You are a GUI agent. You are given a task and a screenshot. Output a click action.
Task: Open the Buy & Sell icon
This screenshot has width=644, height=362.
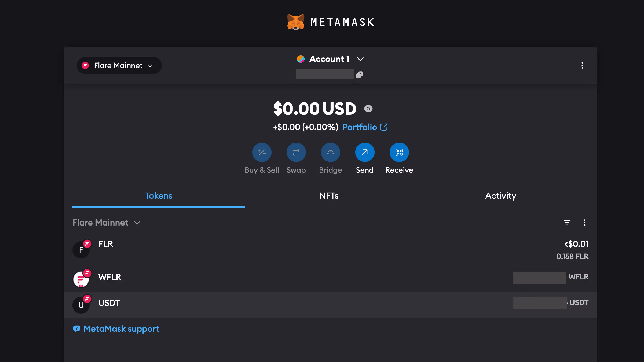(x=262, y=152)
